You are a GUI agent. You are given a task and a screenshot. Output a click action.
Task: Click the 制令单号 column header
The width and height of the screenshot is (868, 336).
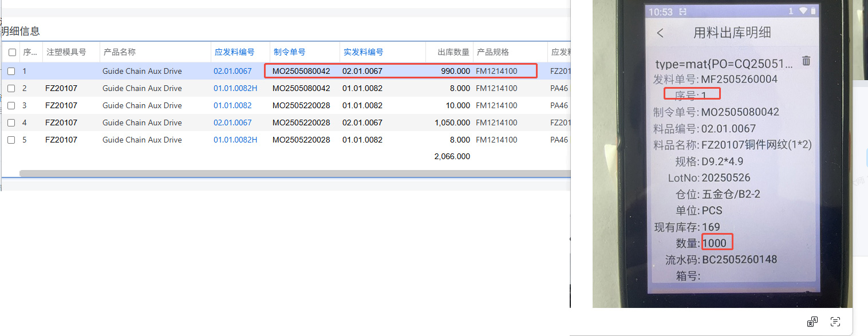[x=289, y=52]
